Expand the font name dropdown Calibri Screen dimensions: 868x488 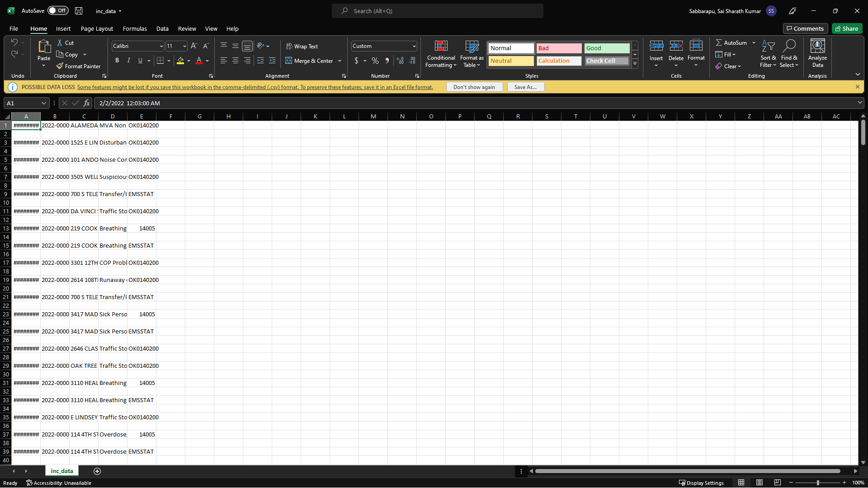[x=161, y=46]
